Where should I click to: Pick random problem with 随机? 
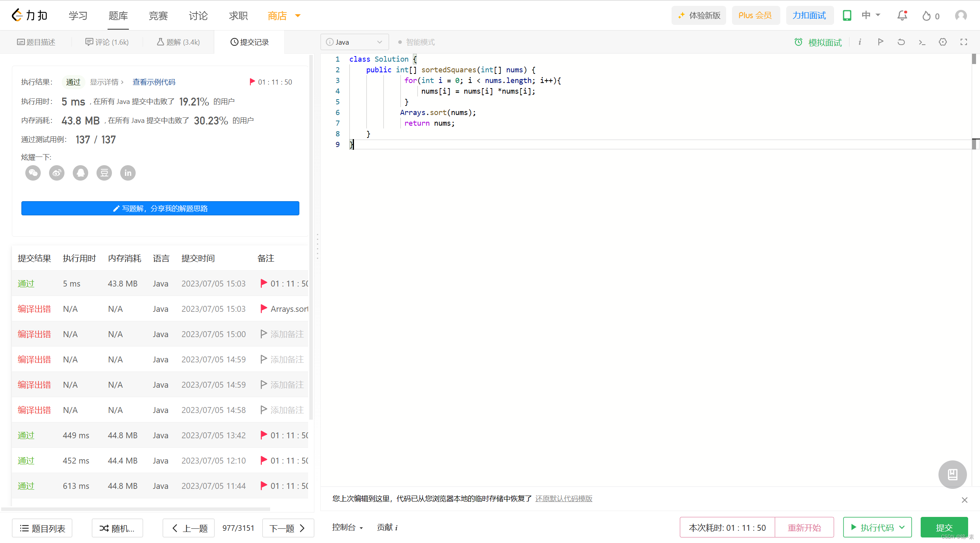[x=117, y=528]
